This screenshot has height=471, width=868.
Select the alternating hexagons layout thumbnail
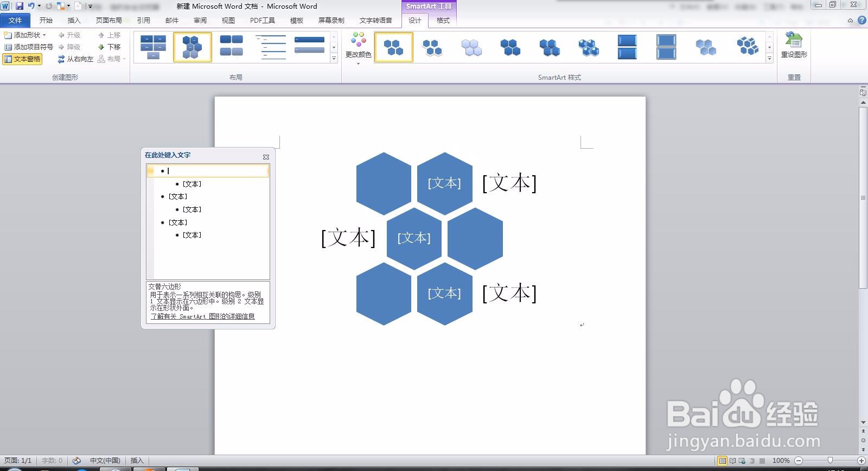pos(193,47)
